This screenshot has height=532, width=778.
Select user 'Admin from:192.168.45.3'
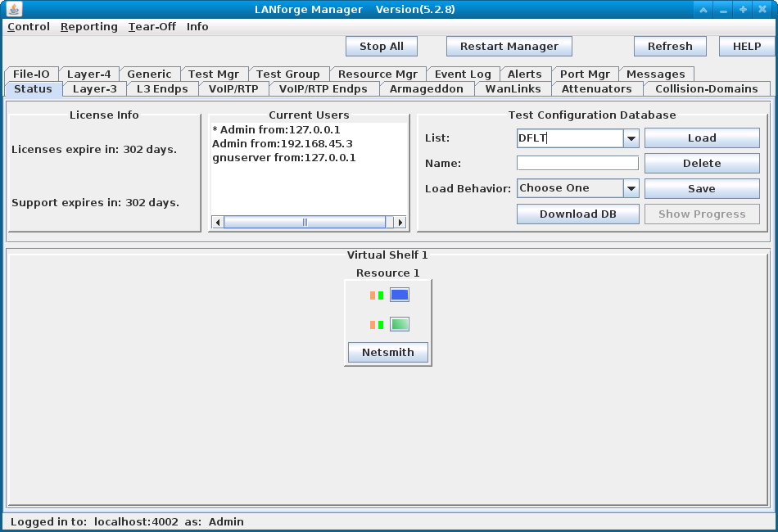tap(283, 144)
